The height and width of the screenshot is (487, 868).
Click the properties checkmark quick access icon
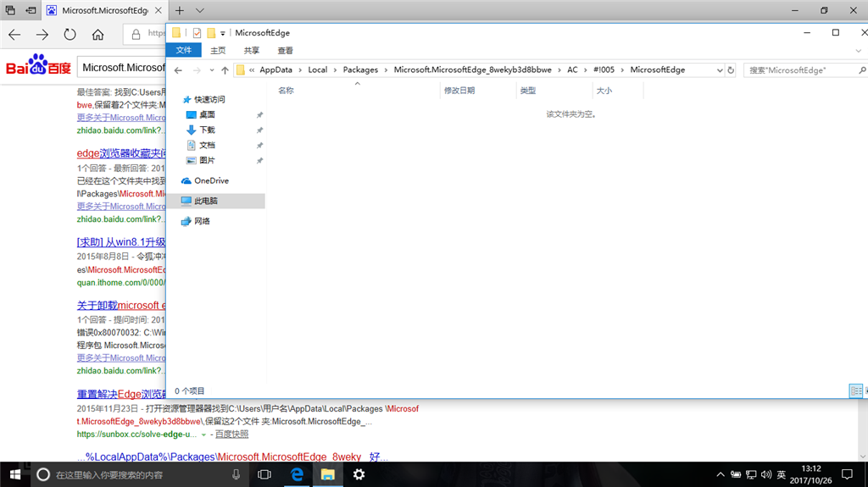point(197,33)
